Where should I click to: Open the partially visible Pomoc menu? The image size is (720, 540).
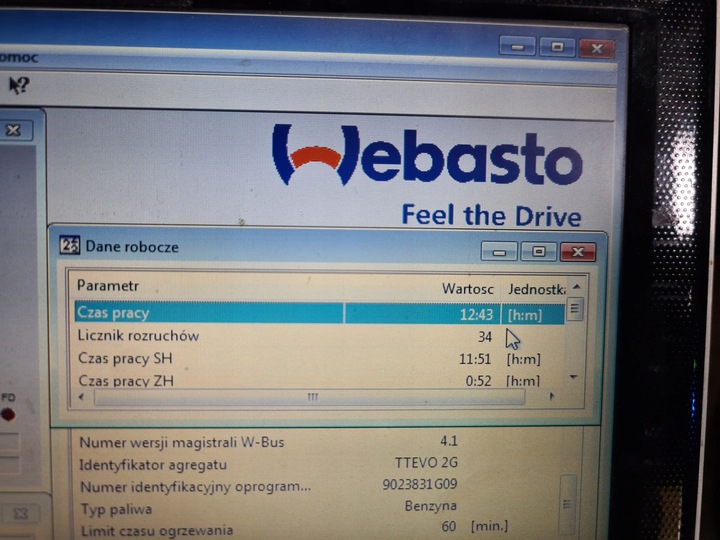point(18,58)
